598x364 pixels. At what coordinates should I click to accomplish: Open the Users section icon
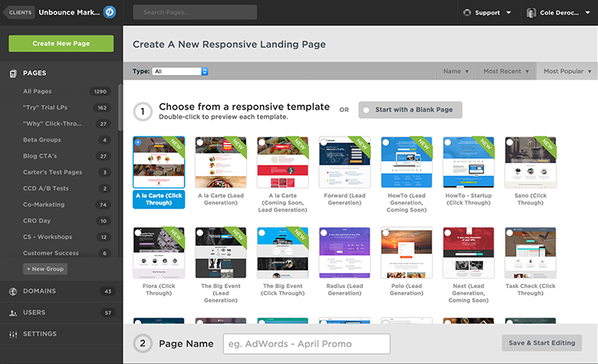point(14,313)
